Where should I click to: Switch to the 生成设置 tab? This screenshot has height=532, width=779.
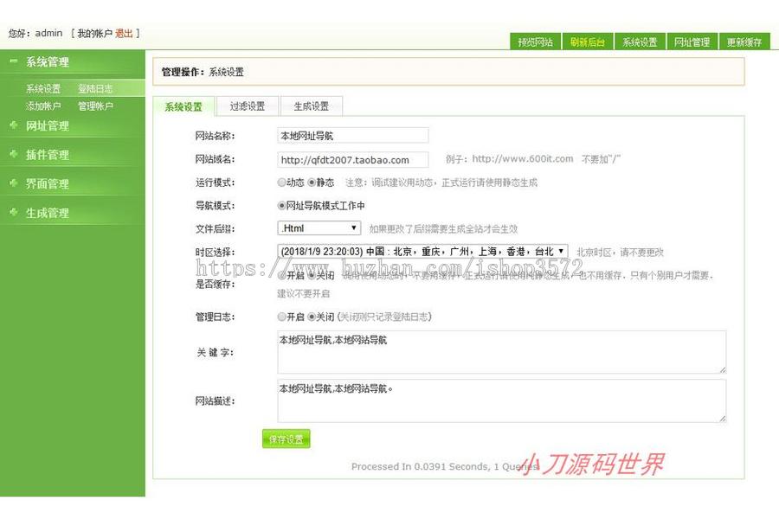(x=310, y=105)
